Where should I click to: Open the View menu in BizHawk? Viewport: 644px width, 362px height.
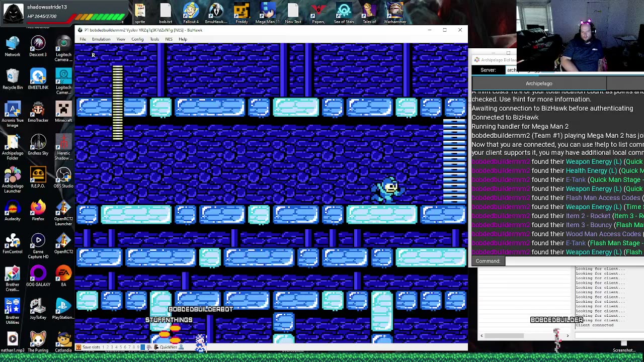pos(121,39)
